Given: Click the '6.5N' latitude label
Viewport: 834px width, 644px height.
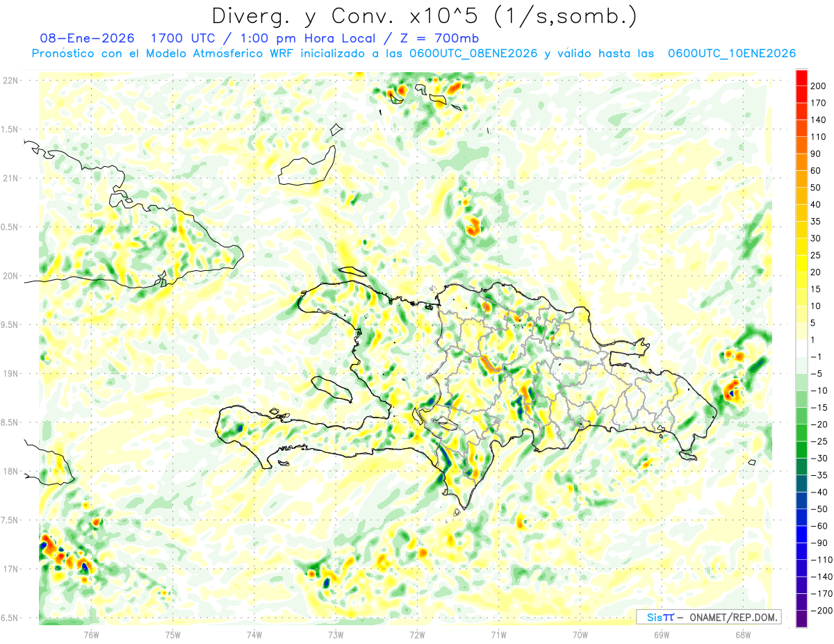Looking at the screenshot, I should tap(10, 618).
